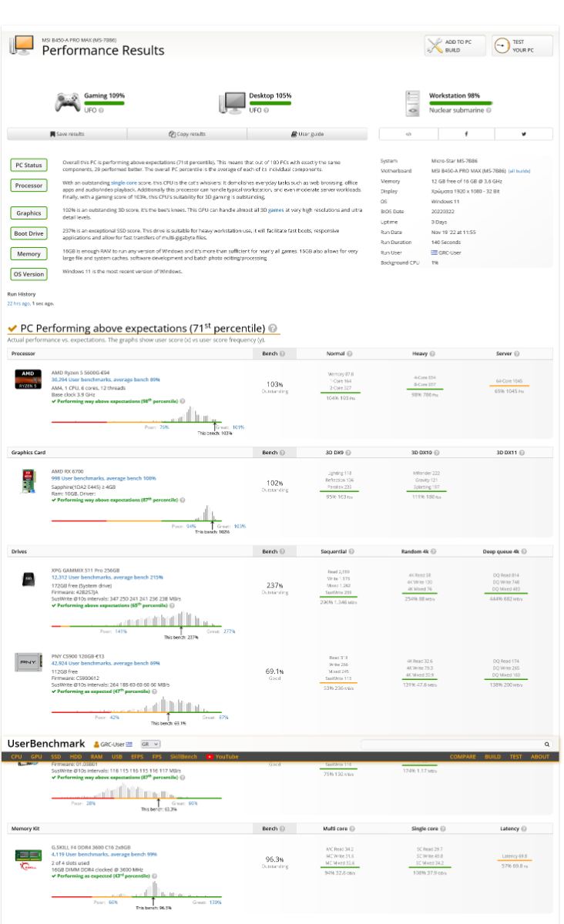Select the Processor section button
Viewport: 564px width, 924px height.
pos(29,186)
